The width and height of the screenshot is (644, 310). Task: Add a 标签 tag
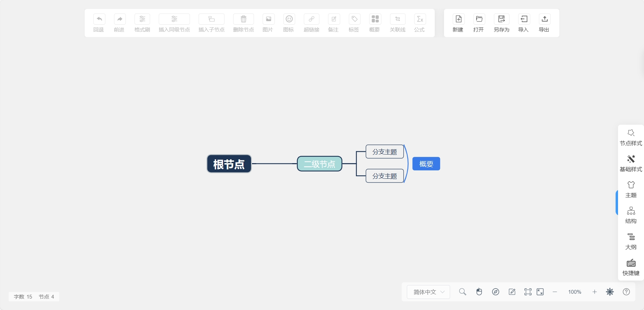pos(355,19)
